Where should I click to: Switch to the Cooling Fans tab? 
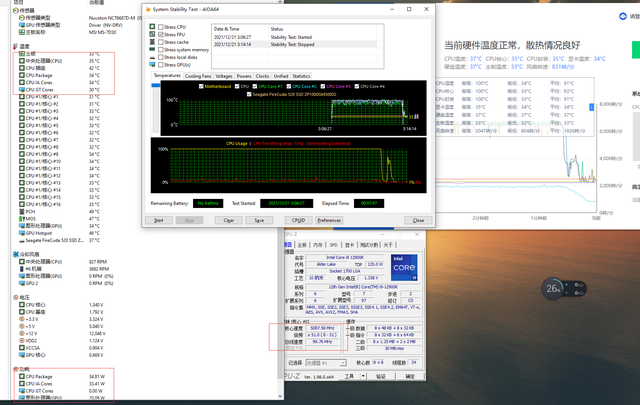point(198,75)
